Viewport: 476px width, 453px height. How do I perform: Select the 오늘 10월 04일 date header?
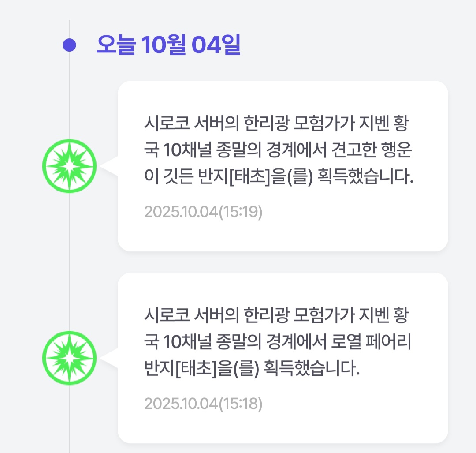click(168, 45)
